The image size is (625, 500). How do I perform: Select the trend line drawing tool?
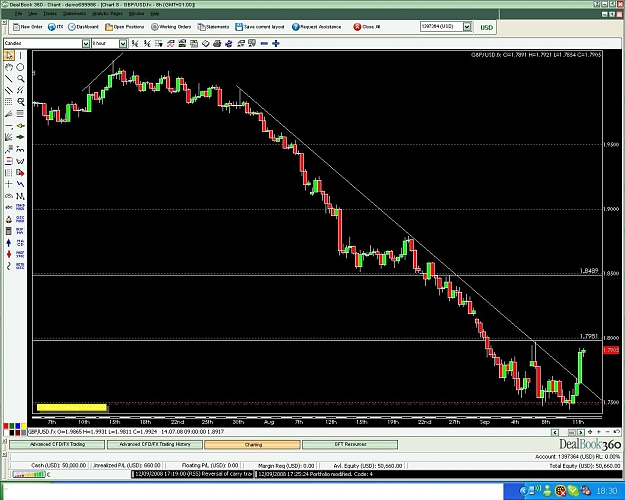click(9, 79)
